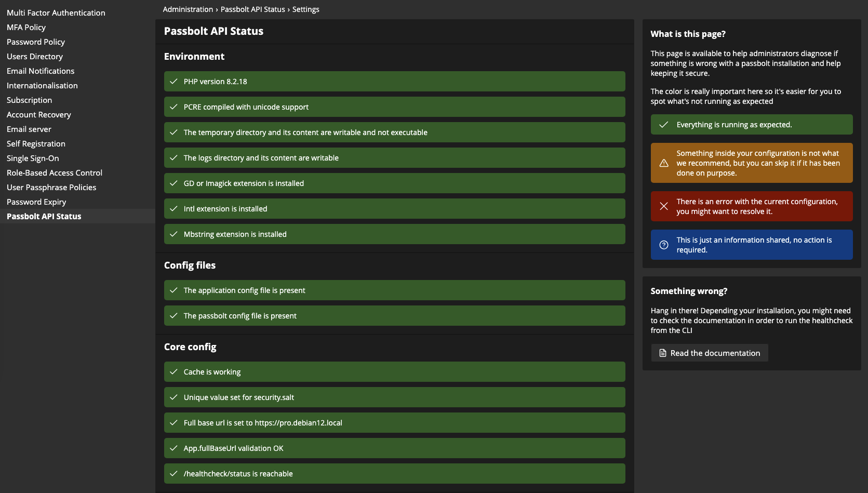The image size is (868, 493).
Task: Click checkmark icon for application config file
Action: click(x=173, y=290)
